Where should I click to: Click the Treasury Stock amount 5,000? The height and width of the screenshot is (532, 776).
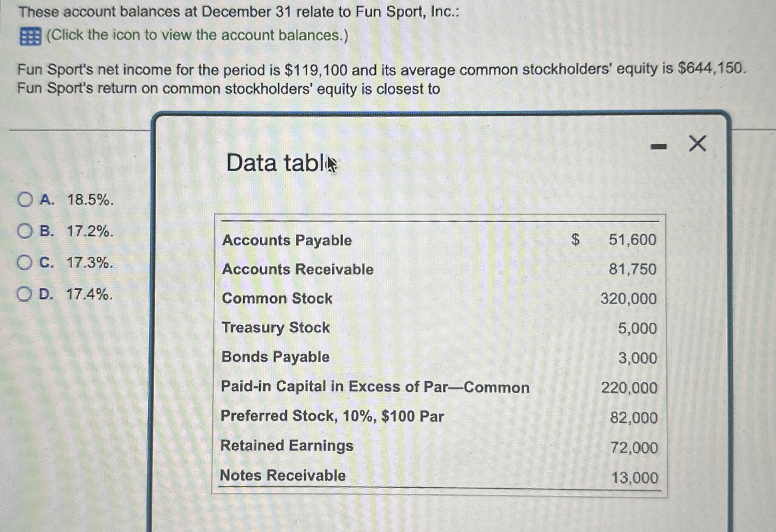click(637, 328)
